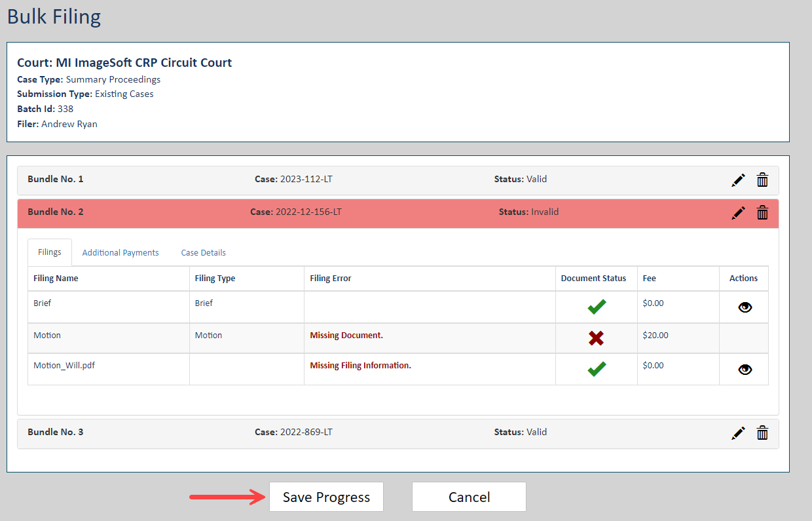Click case number 2022-12-156-LT
812x521 pixels.
[308, 212]
